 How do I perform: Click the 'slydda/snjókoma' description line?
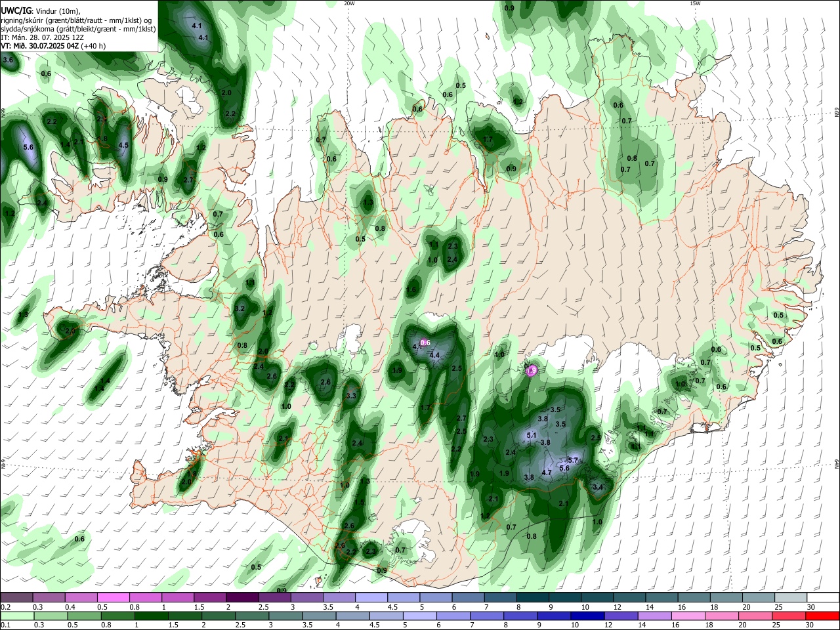79,29
